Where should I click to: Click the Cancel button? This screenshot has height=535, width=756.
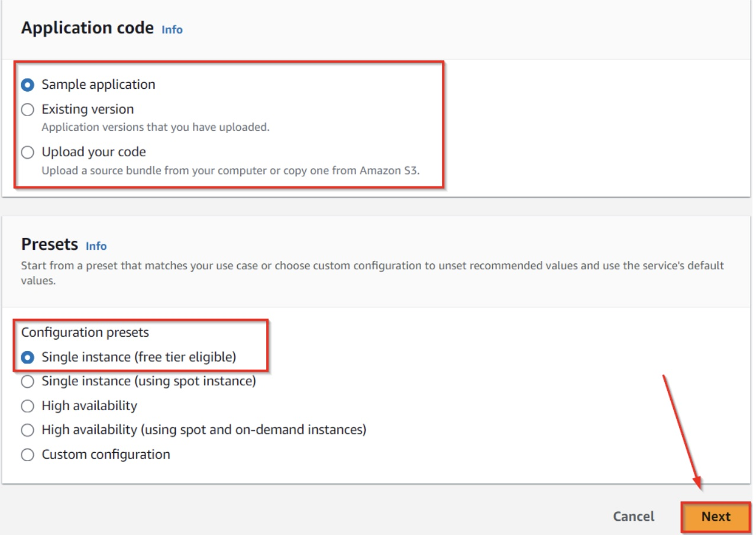[634, 517]
